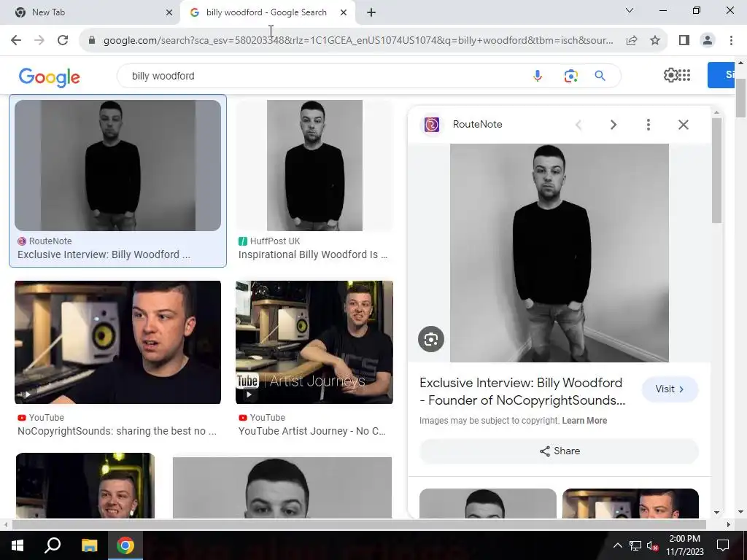Close the billy woodford search tab

(x=344, y=13)
